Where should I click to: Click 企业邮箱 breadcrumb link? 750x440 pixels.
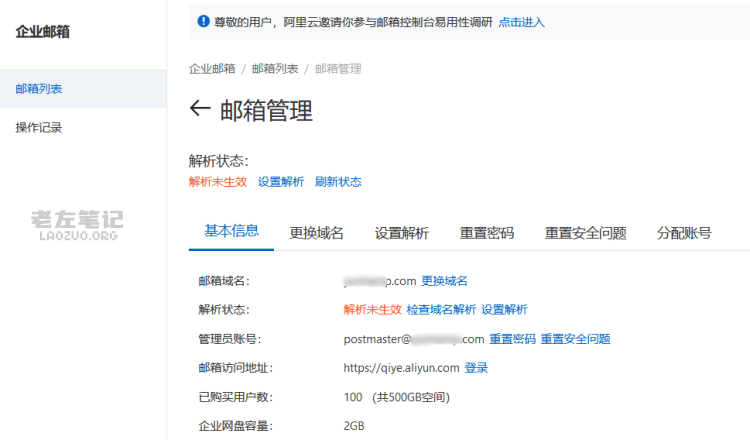(212, 69)
